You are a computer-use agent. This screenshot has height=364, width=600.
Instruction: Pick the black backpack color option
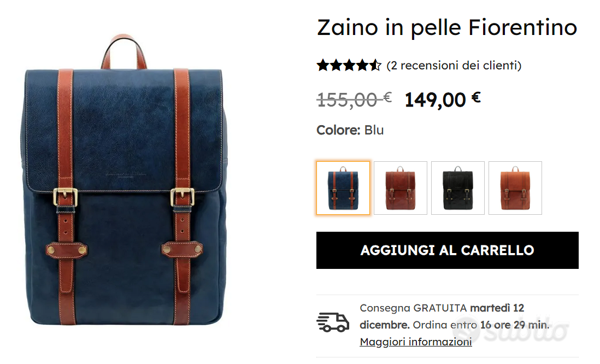(x=458, y=188)
